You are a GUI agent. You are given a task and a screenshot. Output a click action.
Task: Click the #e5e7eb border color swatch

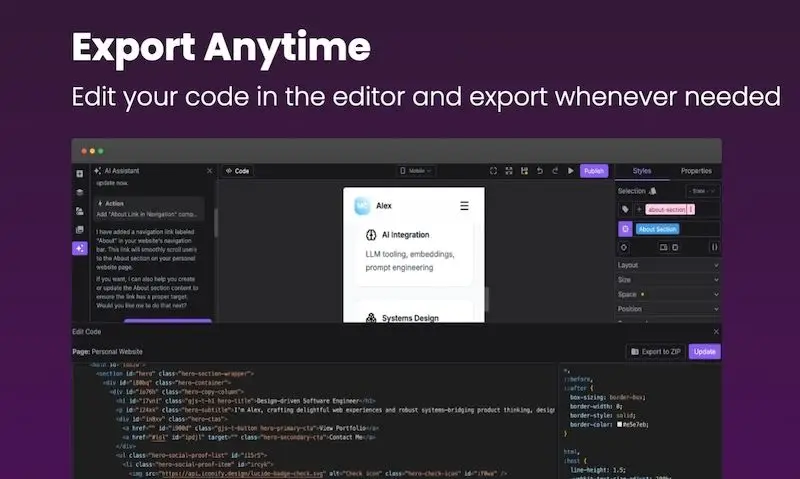pyautogui.click(x=619, y=424)
